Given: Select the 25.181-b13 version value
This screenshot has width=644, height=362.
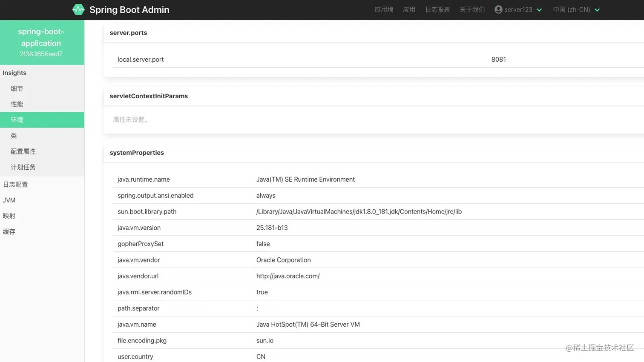Looking at the screenshot, I should (x=272, y=228).
